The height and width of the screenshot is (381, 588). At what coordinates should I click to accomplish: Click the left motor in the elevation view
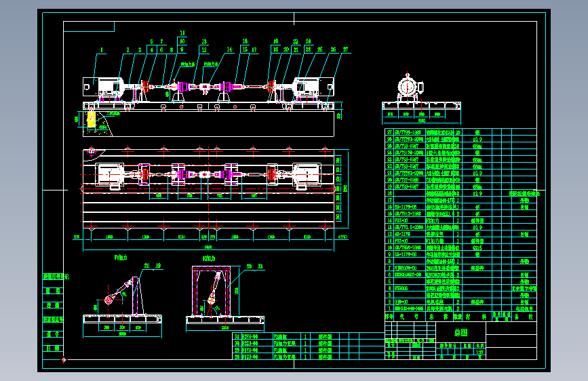[103, 87]
